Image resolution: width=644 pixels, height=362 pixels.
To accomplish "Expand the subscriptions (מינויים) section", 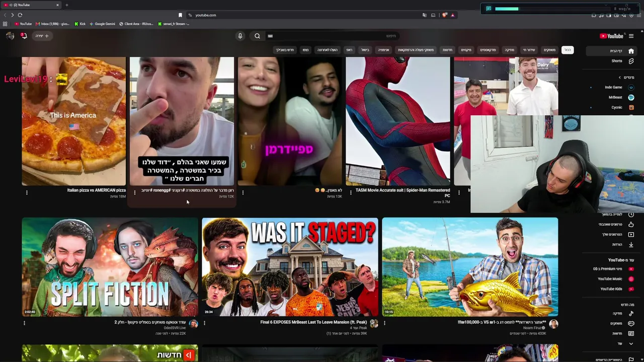I will pos(627,77).
